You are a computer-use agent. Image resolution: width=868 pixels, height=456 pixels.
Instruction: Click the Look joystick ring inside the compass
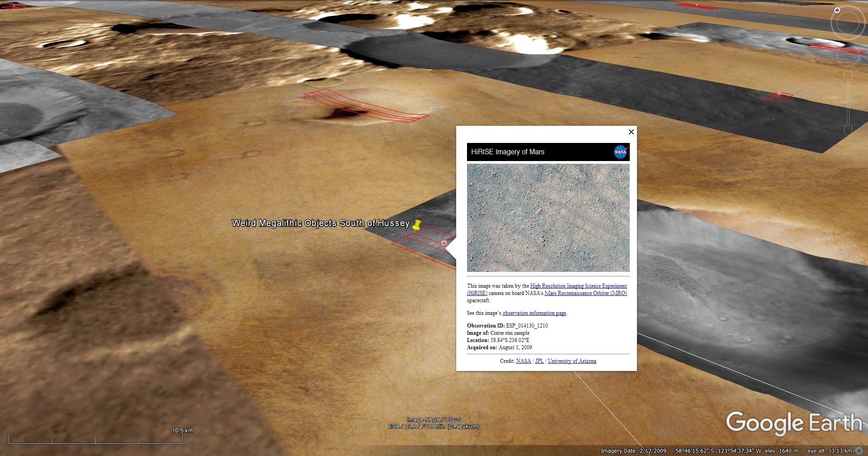pyautogui.click(x=847, y=23)
